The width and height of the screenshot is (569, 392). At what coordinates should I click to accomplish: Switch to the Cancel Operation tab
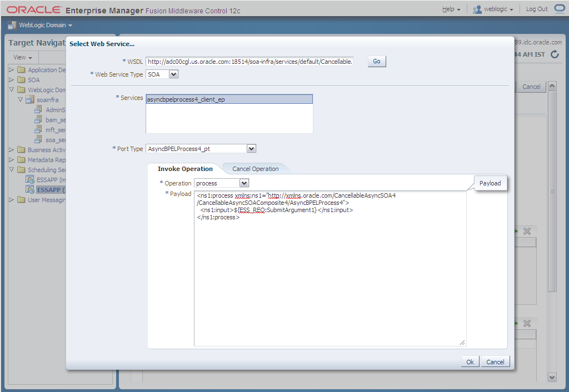[x=255, y=169]
